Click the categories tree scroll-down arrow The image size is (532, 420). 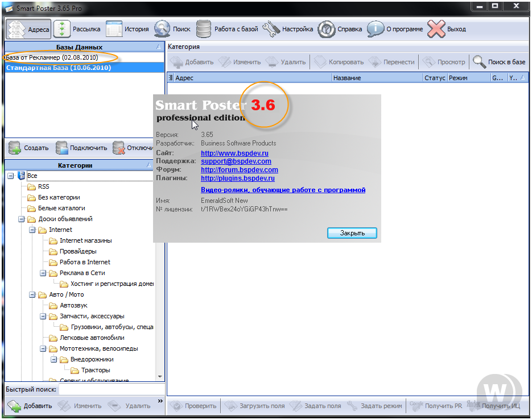(x=160, y=377)
